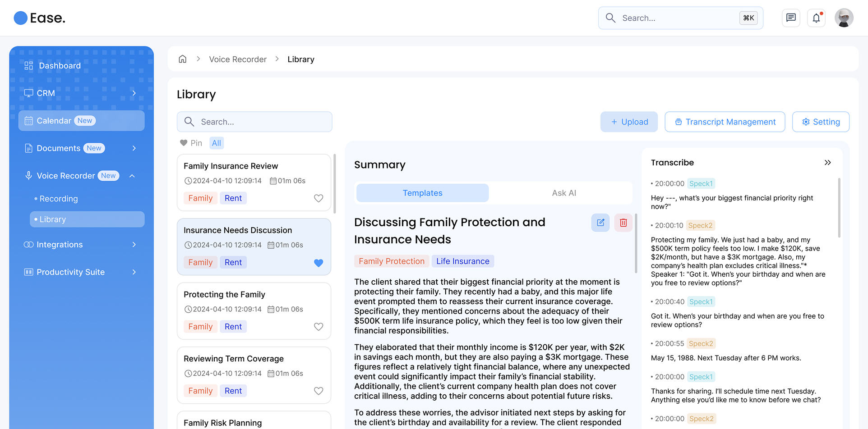
Task: Click the Ease logo
Action: point(40,18)
